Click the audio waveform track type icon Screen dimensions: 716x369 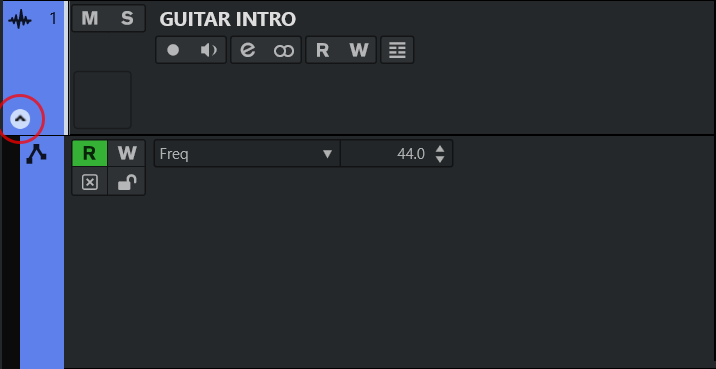pyautogui.click(x=20, y=20)
